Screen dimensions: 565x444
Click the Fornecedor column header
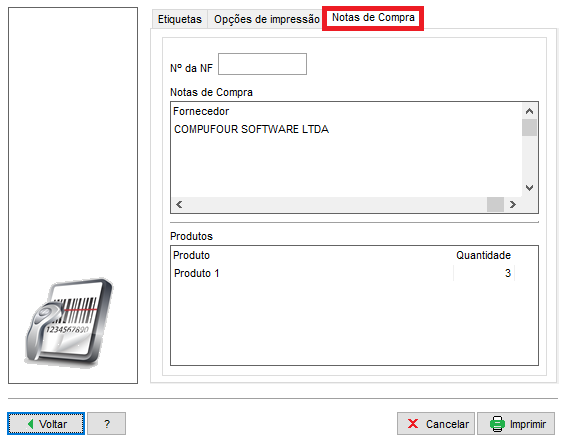tap(201, 111)
